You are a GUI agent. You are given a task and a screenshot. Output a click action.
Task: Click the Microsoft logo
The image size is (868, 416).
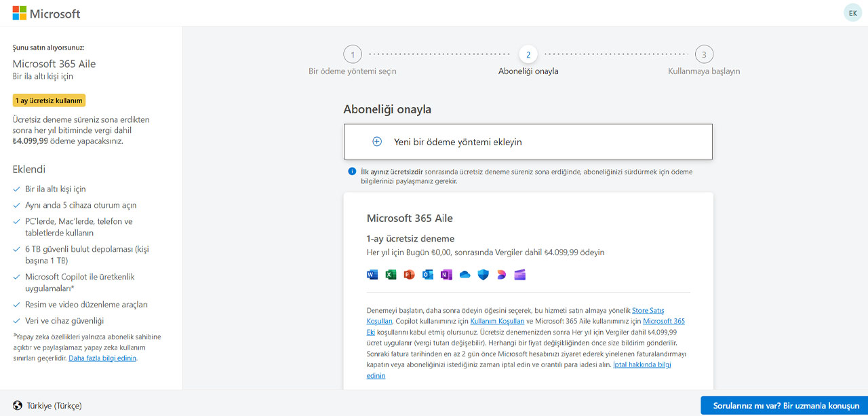click(46, 13)
